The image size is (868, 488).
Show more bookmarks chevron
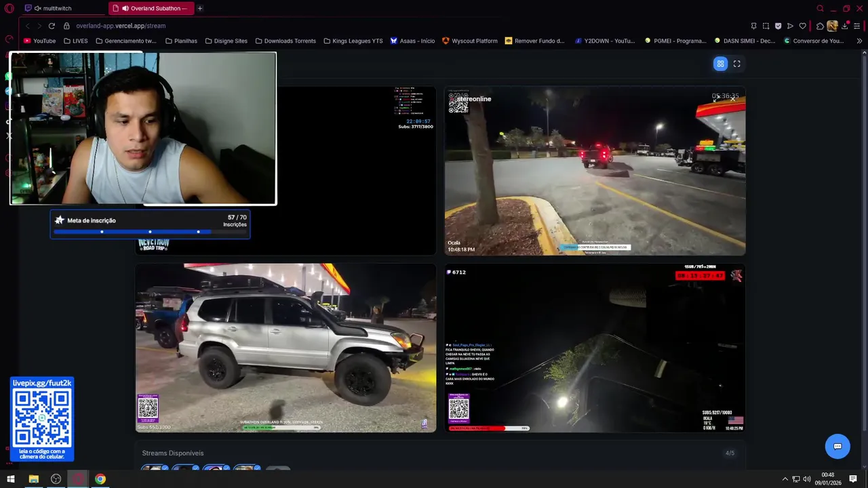[x=859, y=41]
